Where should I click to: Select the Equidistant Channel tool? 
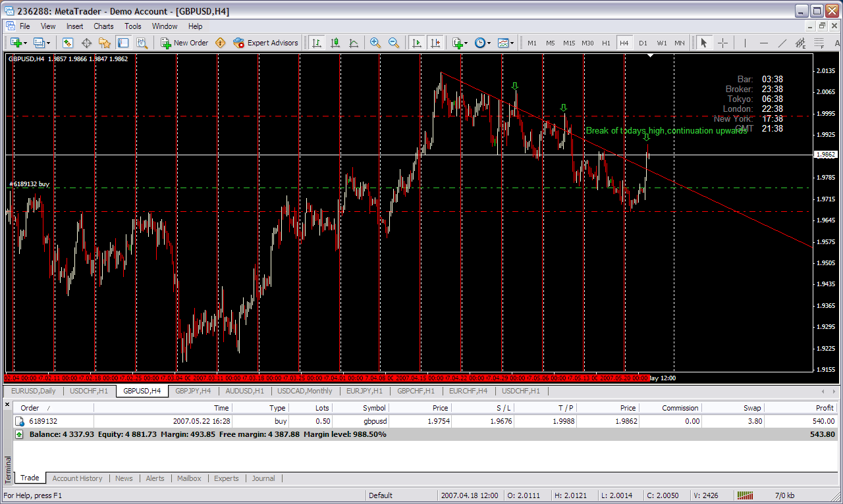pos(800,43)
